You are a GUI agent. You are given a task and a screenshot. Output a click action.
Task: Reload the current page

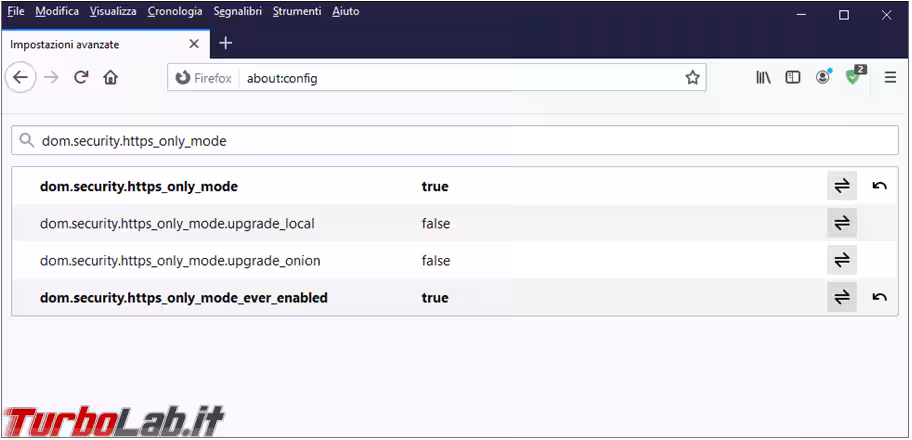click(x=81, y=78)
